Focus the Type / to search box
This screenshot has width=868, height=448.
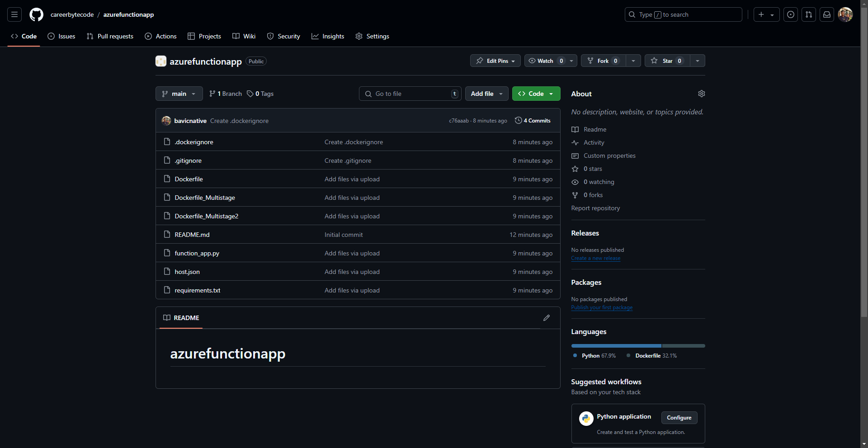point(684,14)
